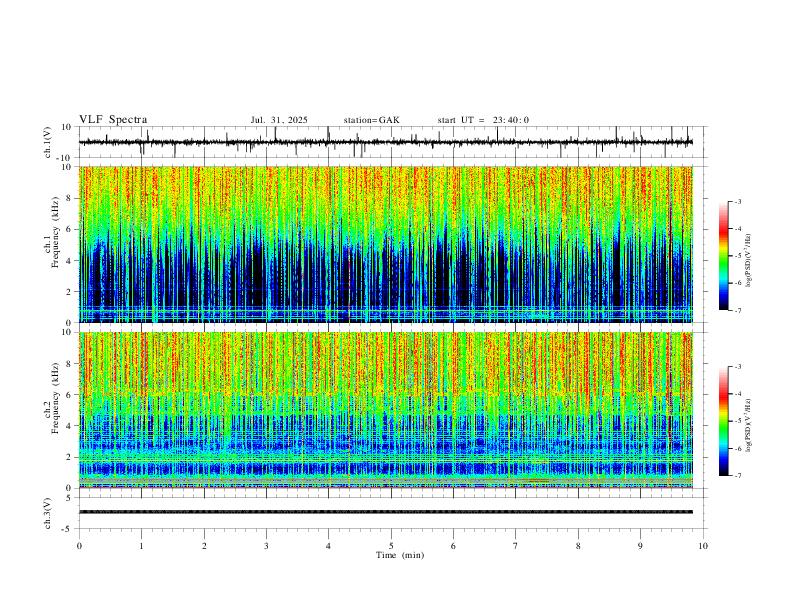Click the ch.1 'Frequency (kHz)' axis label
The width and height of the screenshot is (792, 612).
click(x=55, y=232)
